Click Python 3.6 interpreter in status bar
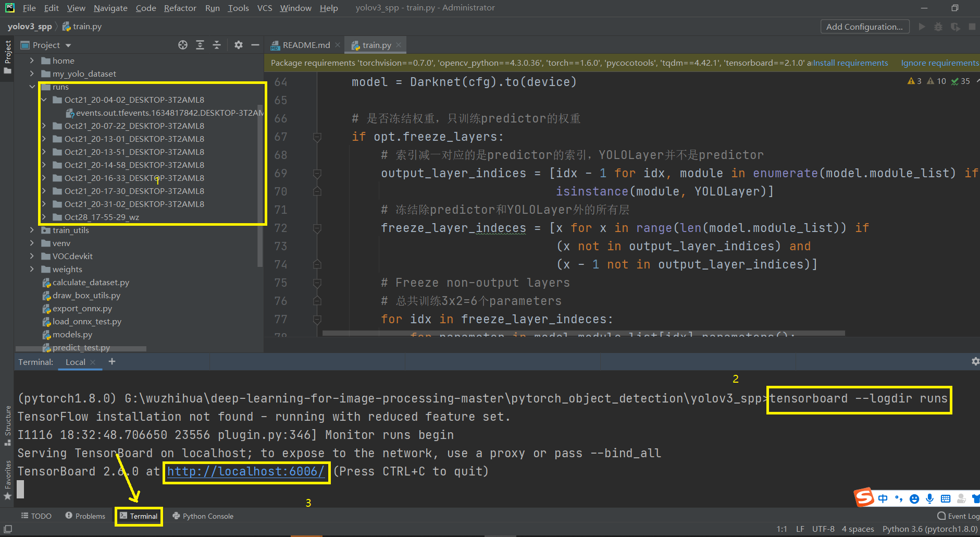Viewport: 980px width, 537px height. tap(930, 529)
